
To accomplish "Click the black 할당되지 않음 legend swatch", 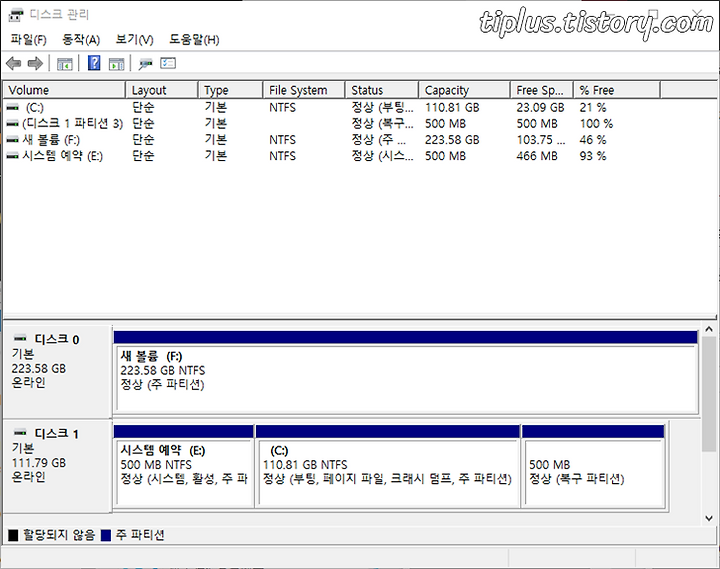I will point(13,535).
